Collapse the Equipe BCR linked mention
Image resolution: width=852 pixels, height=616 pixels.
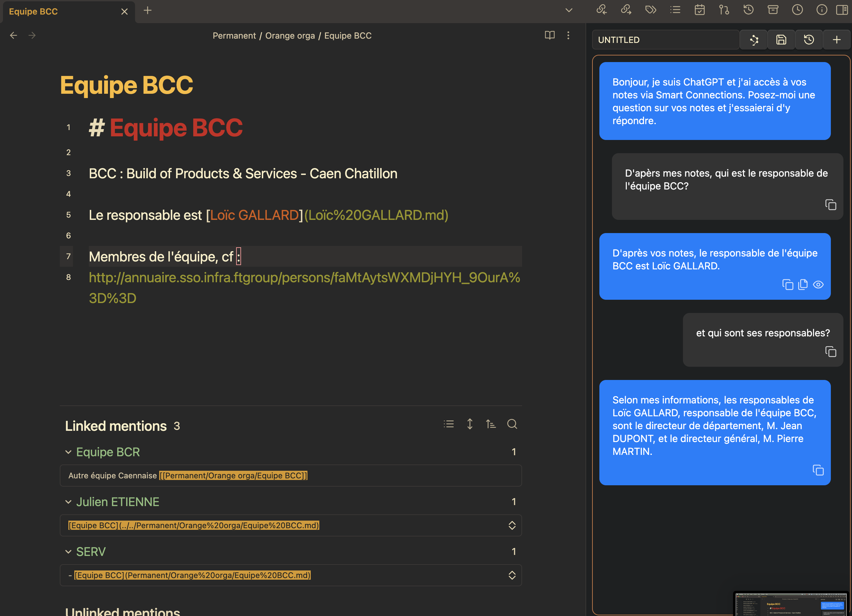click(x=68, y=452)
